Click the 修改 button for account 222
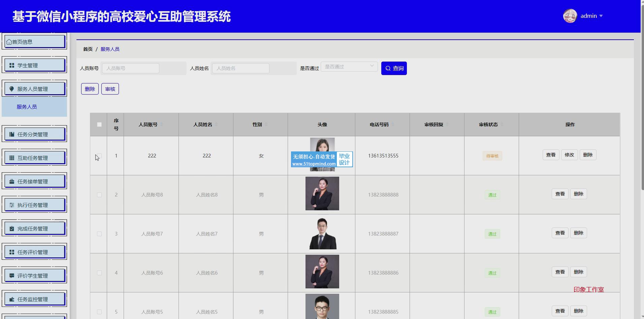Screen dimensions: 644x319 pyautogui.click(x=569, y=155)
